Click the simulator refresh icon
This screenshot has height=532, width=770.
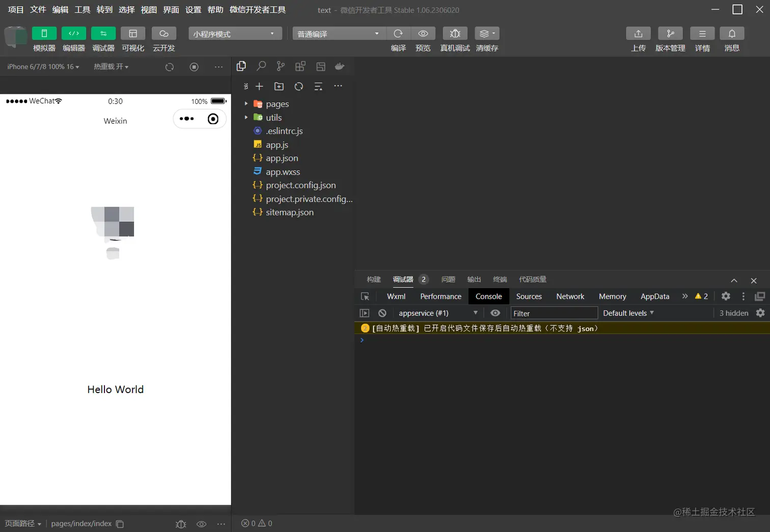170,67
